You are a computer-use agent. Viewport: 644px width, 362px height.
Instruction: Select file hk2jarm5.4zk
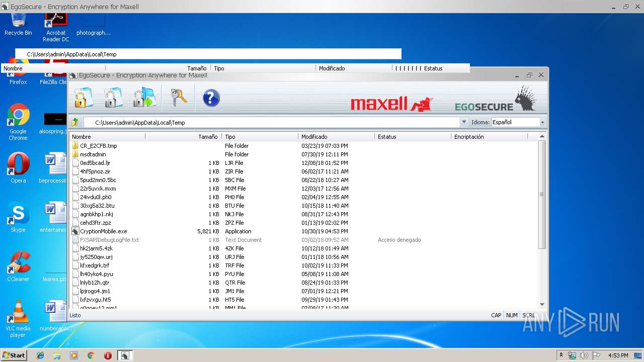tap(97, 248)
